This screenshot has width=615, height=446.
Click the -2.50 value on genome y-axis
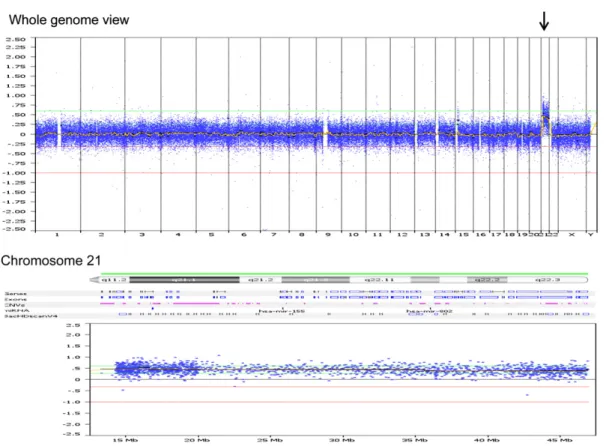14,229
